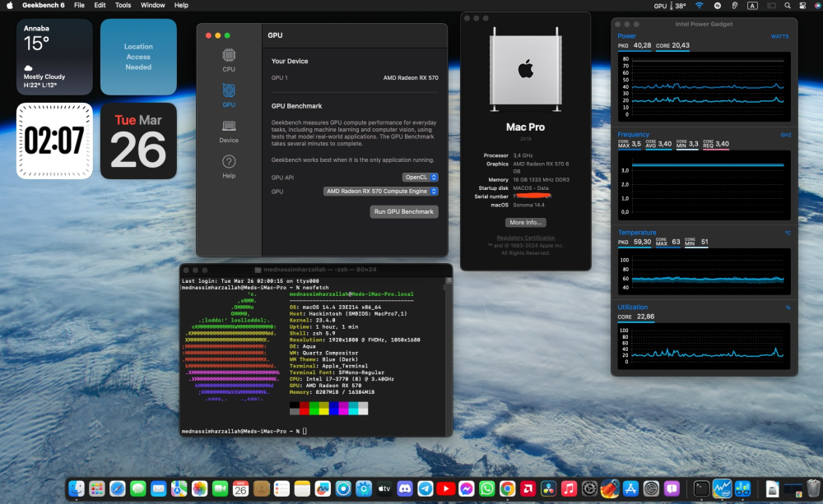Open Geekbench Help sidebar icon
The height and width of the screenshot is (504, 823).
pyautogui.click(x=229, y=167)
